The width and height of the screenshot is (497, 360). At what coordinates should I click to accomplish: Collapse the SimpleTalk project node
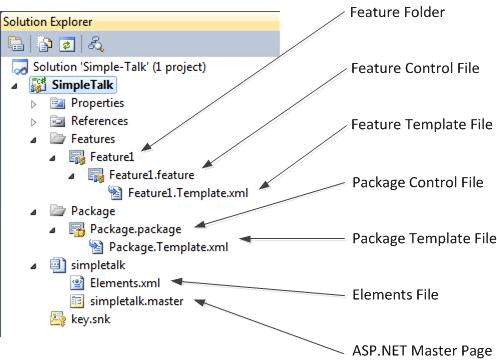(14, 86)
